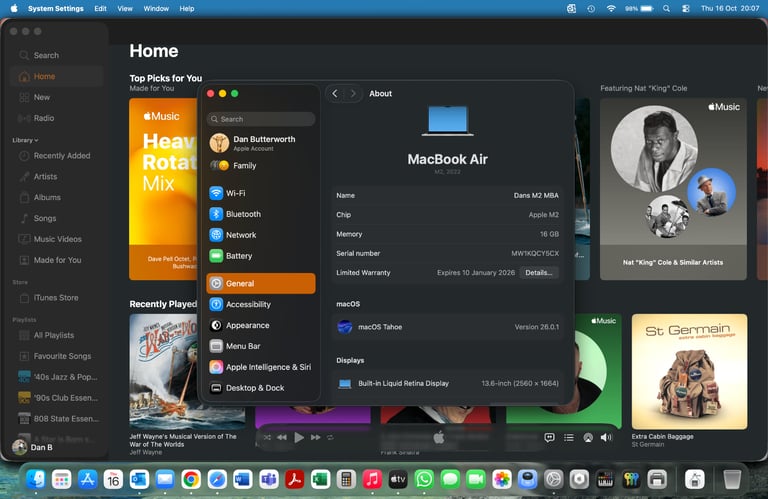Open WhatsApp from the Dock
Viewport: 768px width, 499px height.
click(424, 480)
